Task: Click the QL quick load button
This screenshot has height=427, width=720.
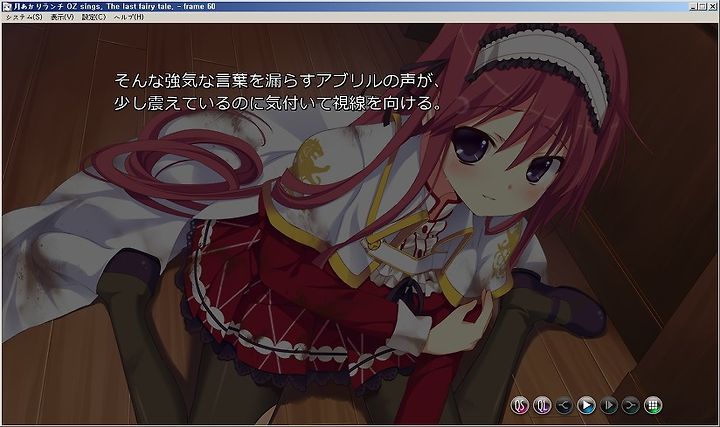Action: 542,405
